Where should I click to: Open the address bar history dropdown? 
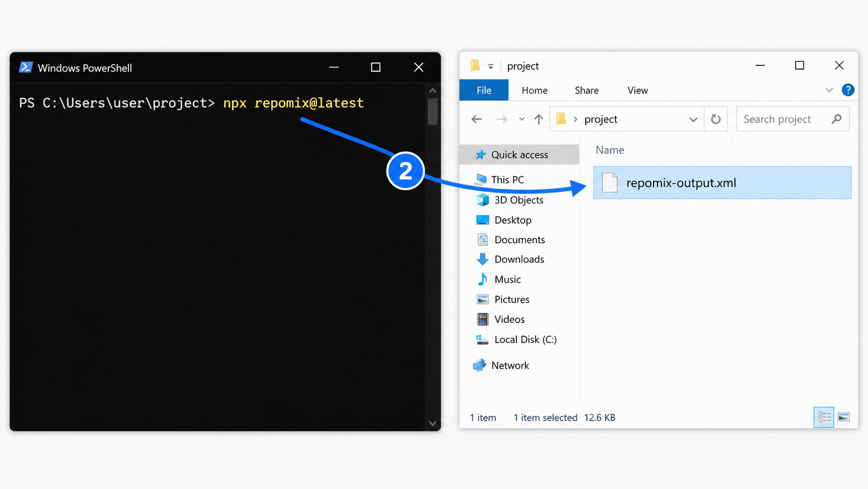point(693,120)
